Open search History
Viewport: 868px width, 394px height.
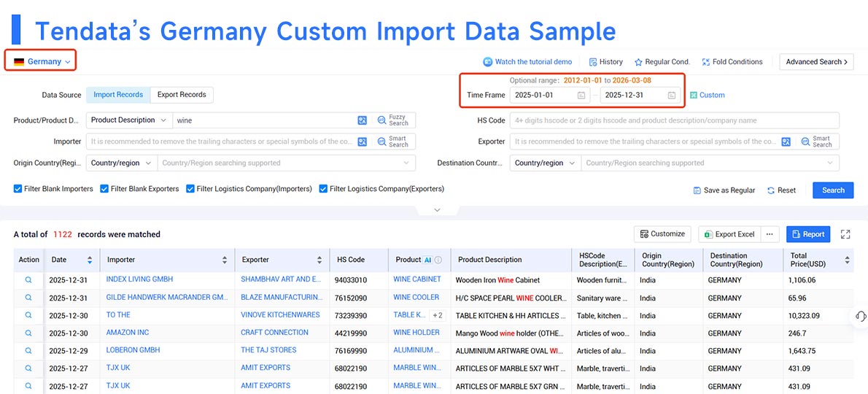click(x=605, y=62)
